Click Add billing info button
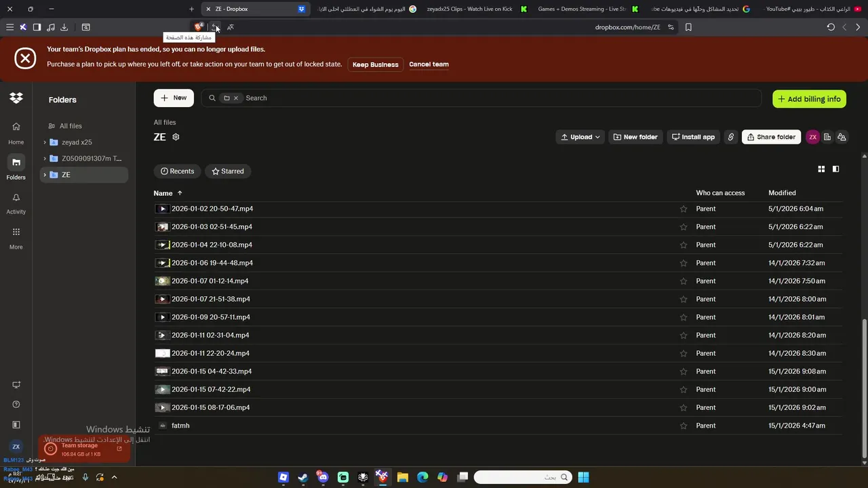 809,99
